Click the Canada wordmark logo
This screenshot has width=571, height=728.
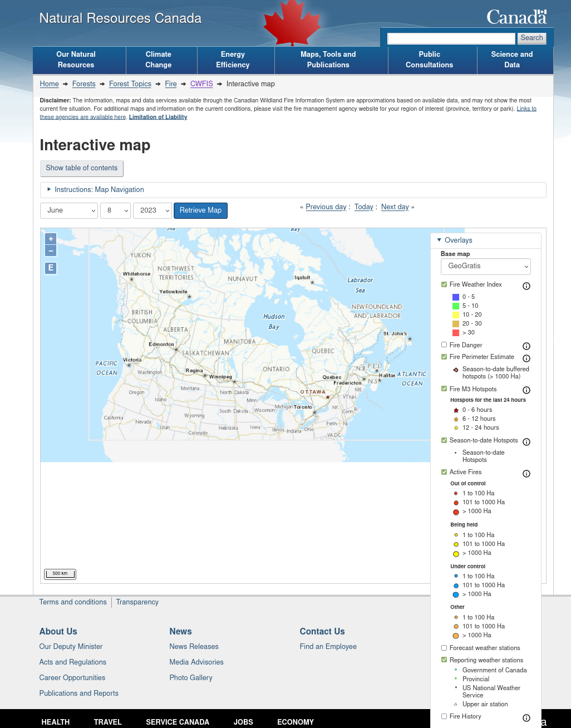tap(516, 17)
